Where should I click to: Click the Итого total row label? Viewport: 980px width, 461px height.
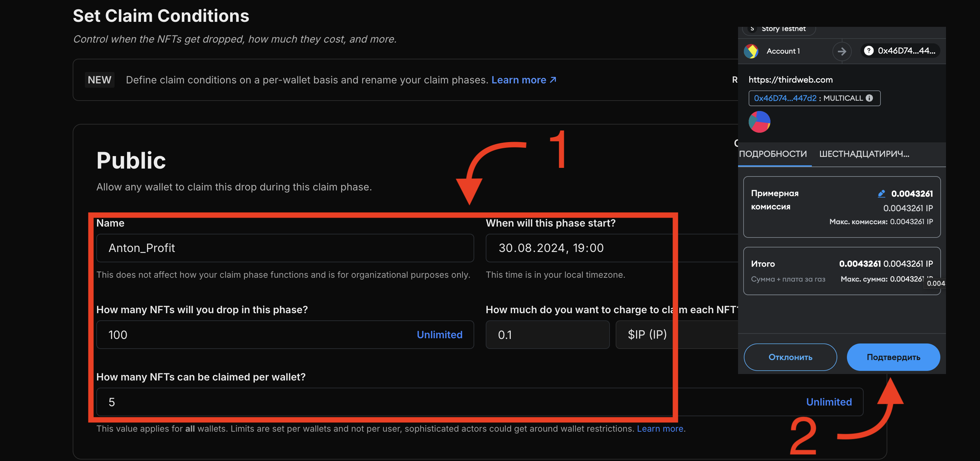(762, 263)
